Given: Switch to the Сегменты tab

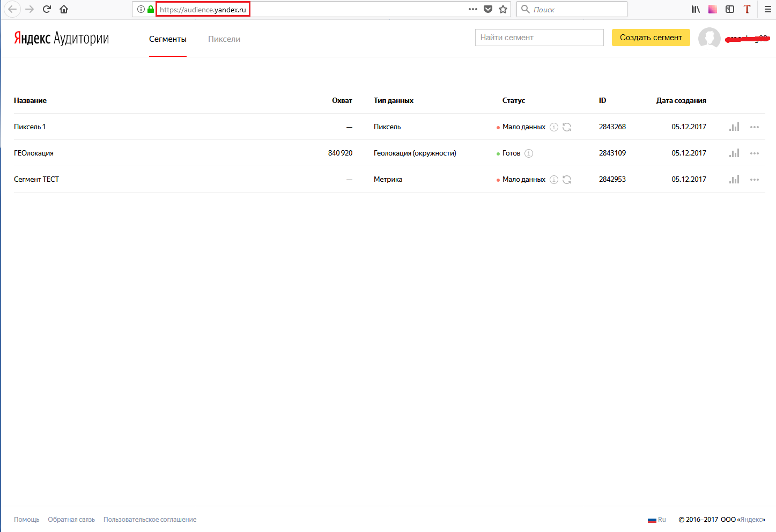Looking at the screenshot, I should coord(168,39).
